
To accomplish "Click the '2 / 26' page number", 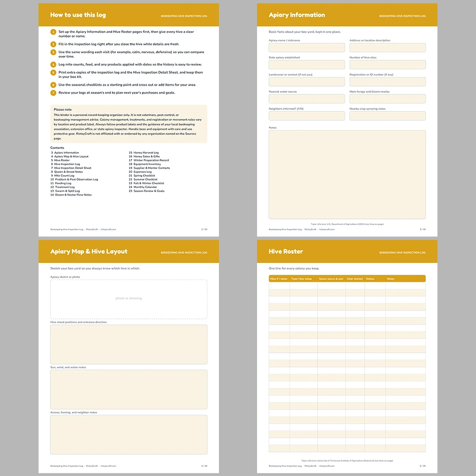I will pos(204,229).
